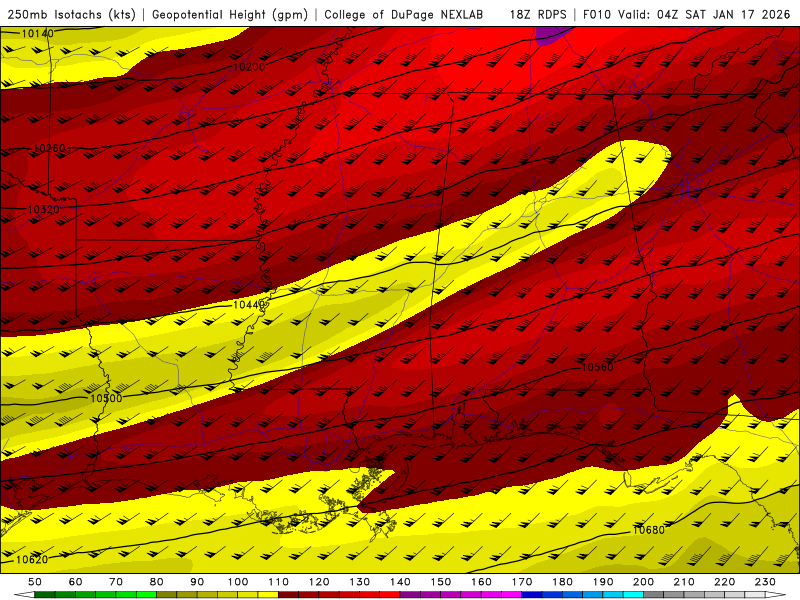
Task: Click the 120 value on the color scale
Action: [x=319, y=582]
